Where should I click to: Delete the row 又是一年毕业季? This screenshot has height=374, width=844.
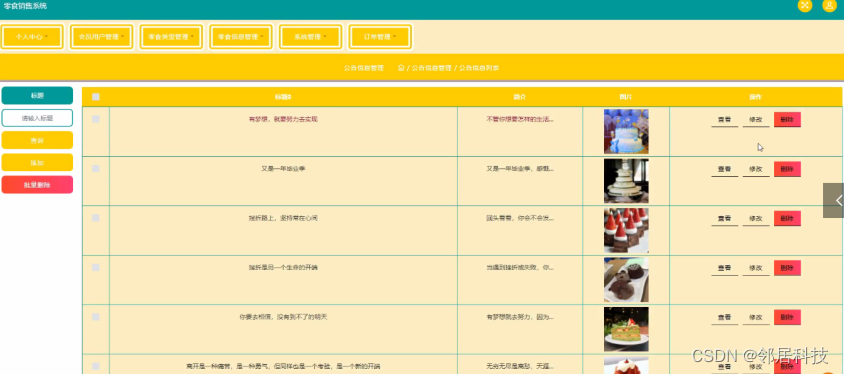coord(787,169)
